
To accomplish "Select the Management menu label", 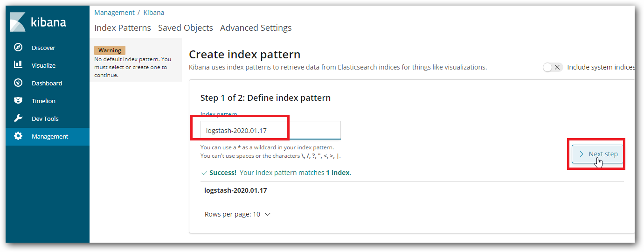I will click(50, 136).
